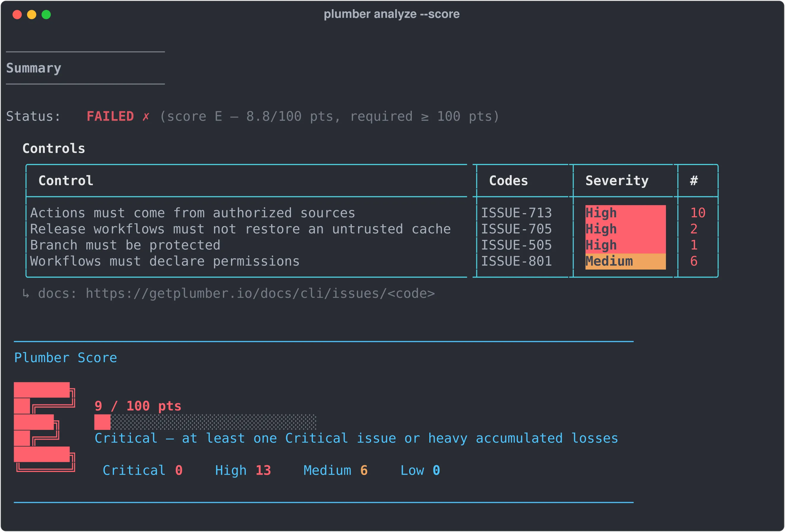Select 'Workflows must declare permissions' row
The image size is (785, 532).
165,262
